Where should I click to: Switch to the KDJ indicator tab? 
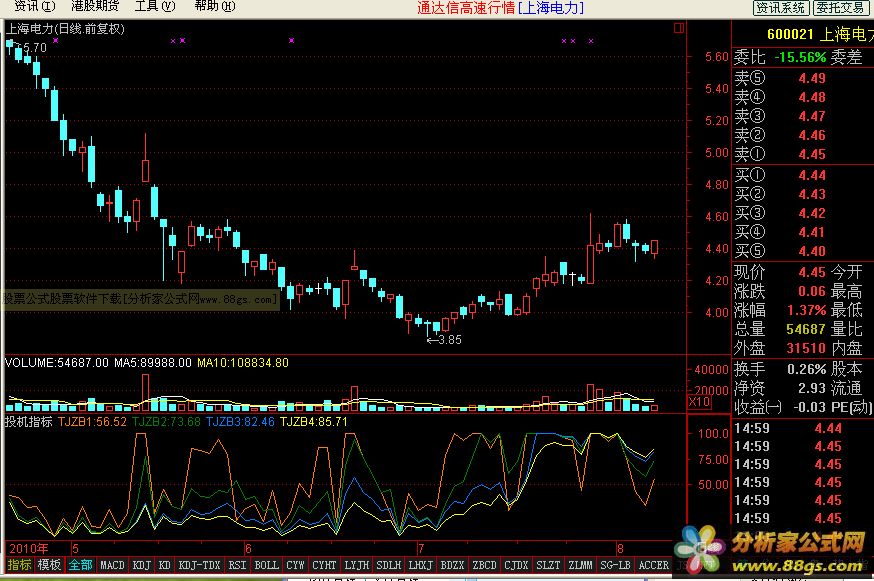click(x=142, y=565)
